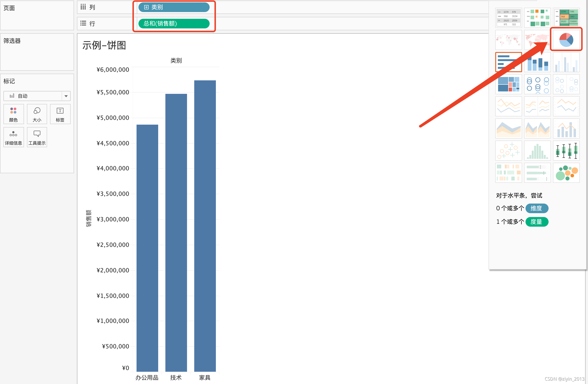This screenshot has height=384, width=588.
Task: Click the 总和(销售额) pill on Rows
Action: (174, 24)
